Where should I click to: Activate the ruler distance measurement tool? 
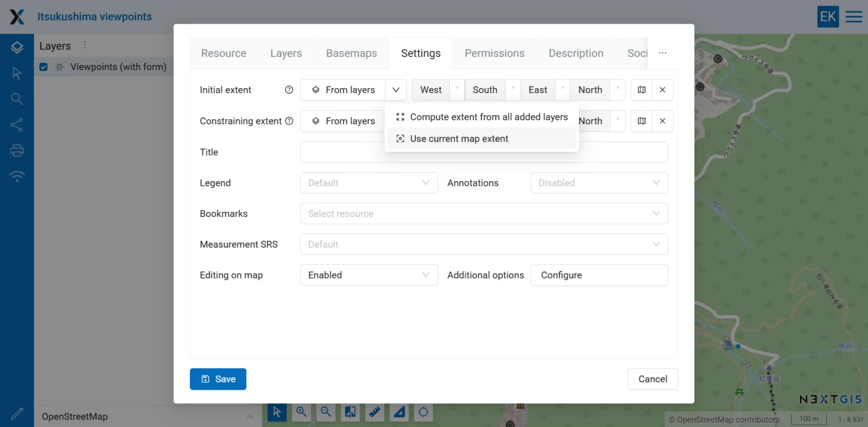point(375,412)
